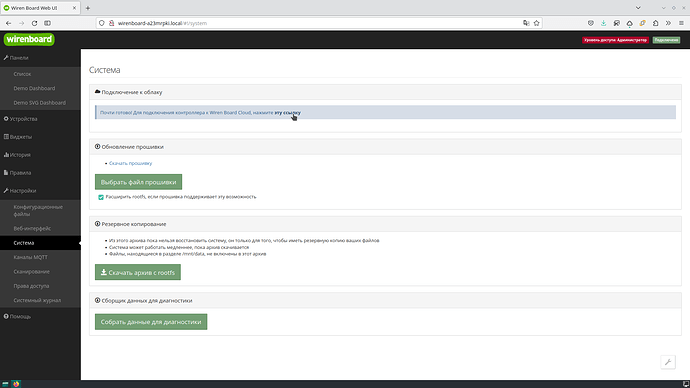Screen dimensions: 690x388
Task: Click the Уровень доступа Администратор badge
Action: point(615,40)
